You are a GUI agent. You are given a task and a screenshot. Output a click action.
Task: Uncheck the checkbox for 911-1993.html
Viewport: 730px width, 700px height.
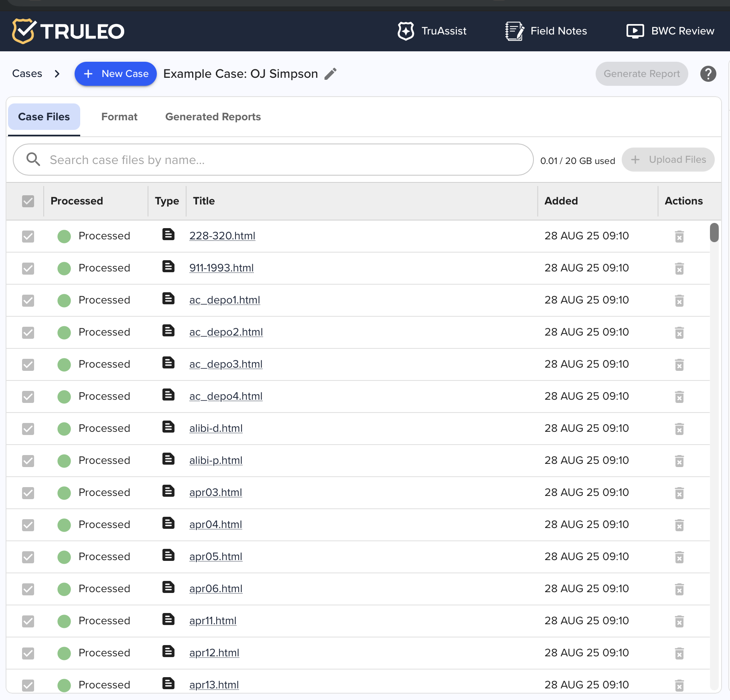pyautogui.click(x=28, y=268)
